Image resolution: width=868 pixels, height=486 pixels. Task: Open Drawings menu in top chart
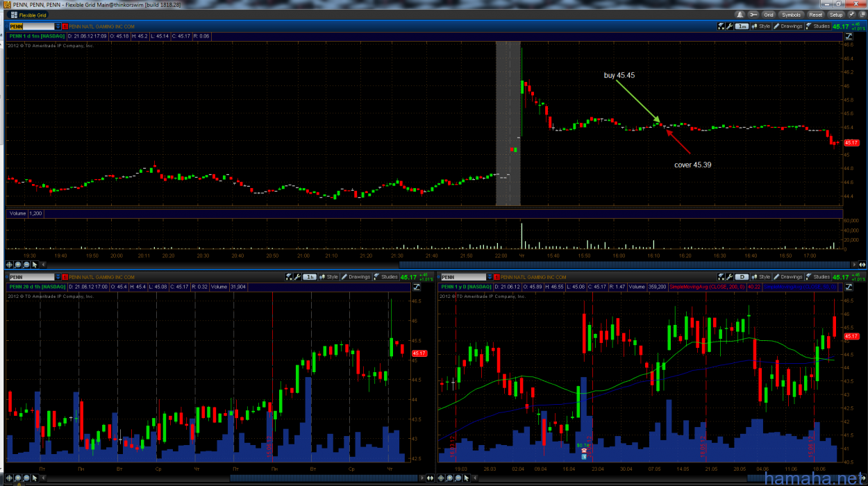[x=788, y=26]
